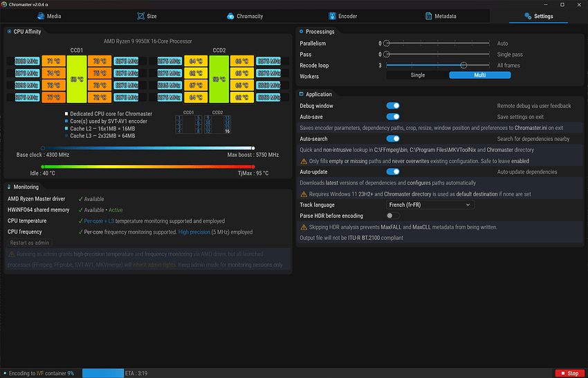
Task: Click the green 'Active' status text
Action: pos(116,210)
